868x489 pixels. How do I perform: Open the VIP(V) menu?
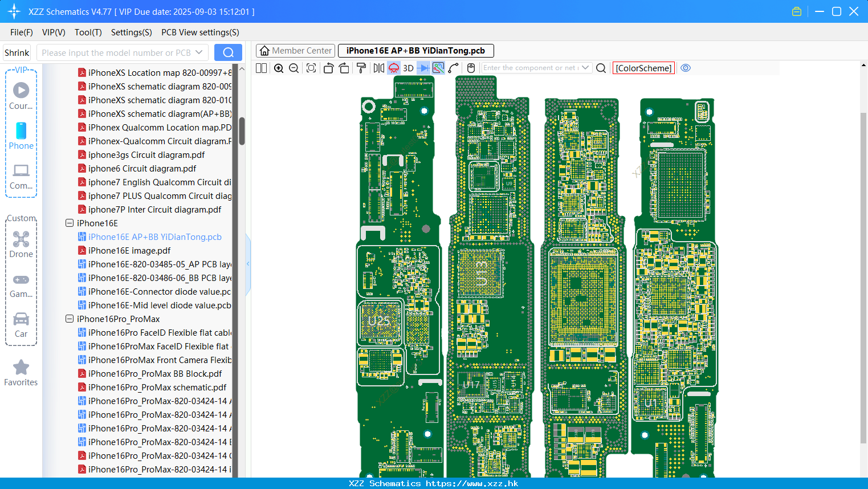coord(54,32)
